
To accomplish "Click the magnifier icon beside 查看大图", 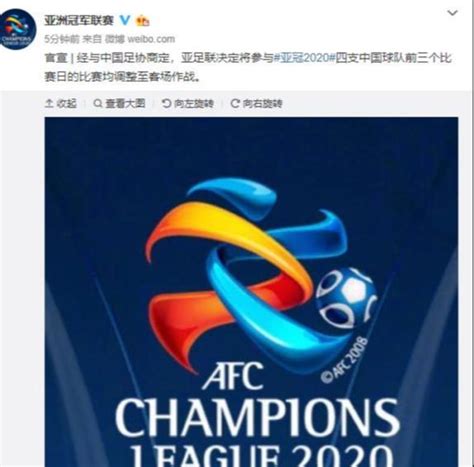I will pos(98,104).
